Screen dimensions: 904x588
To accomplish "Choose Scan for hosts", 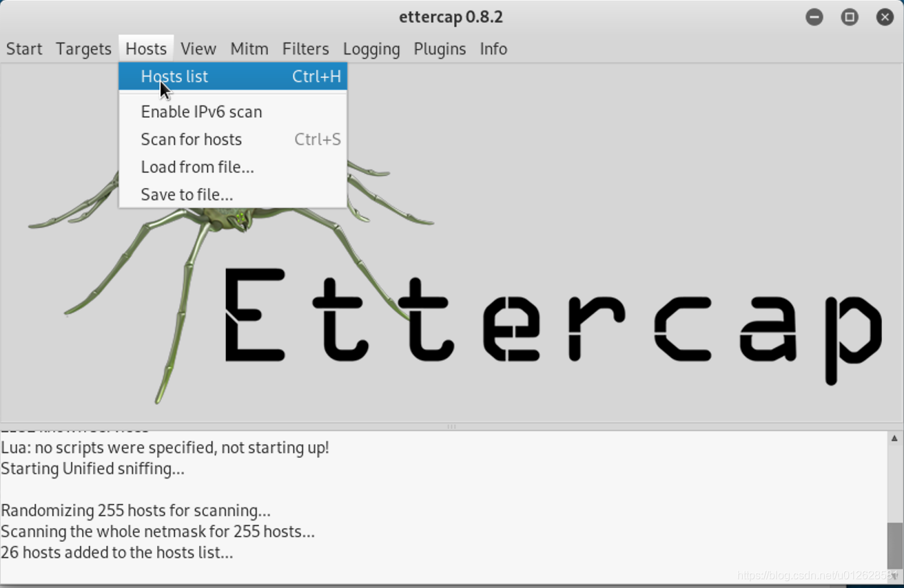I will tap(233, 139).
